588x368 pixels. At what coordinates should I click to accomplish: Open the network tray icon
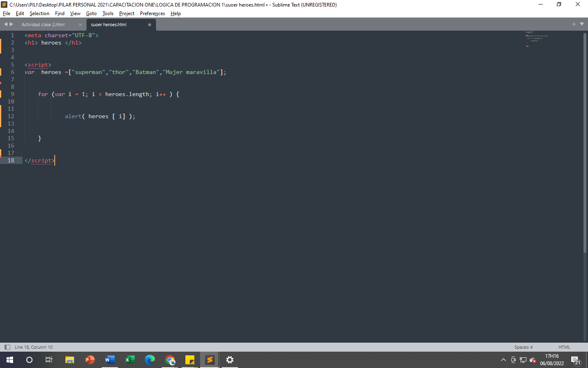point(523,360)
